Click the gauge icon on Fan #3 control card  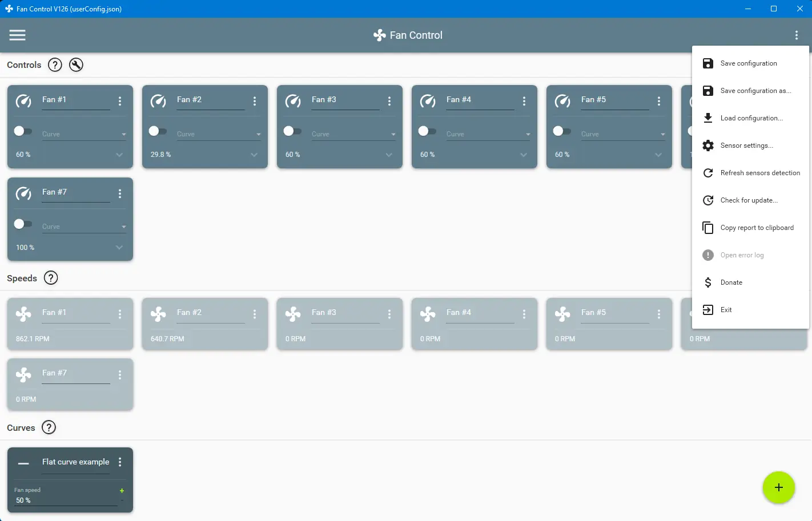(x=293, y=101)
